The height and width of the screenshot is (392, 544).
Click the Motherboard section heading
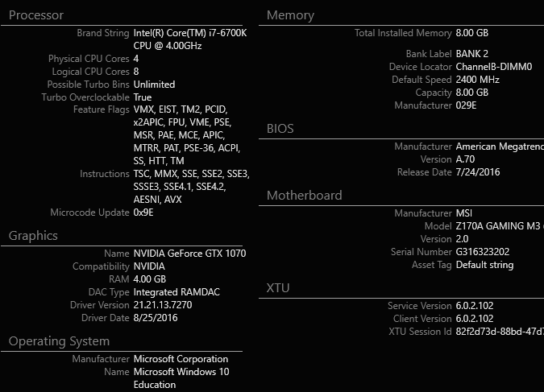pyautogui.click(x=304, y=196)
